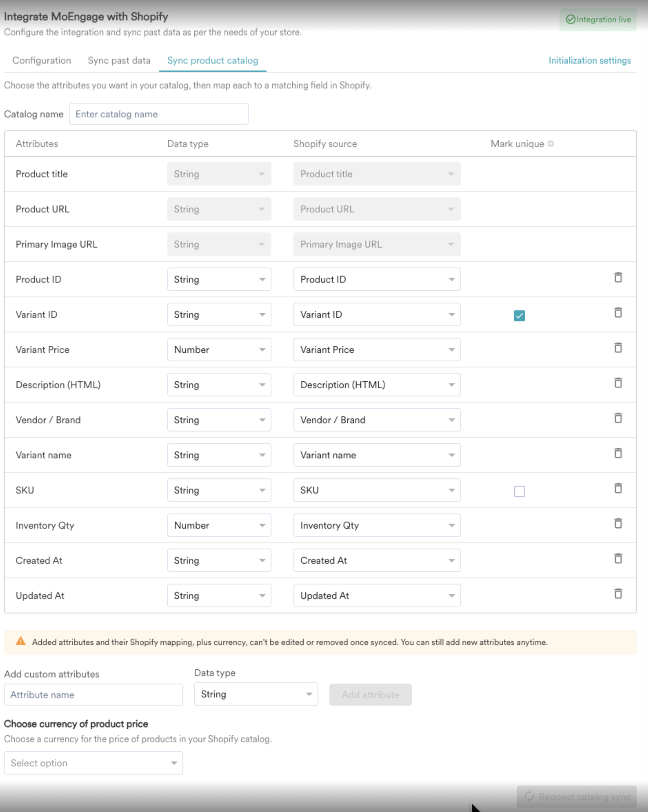Open Variant ID data type dropdown
The height and width of the screenshot is (812, 648).
click(219, 315)
